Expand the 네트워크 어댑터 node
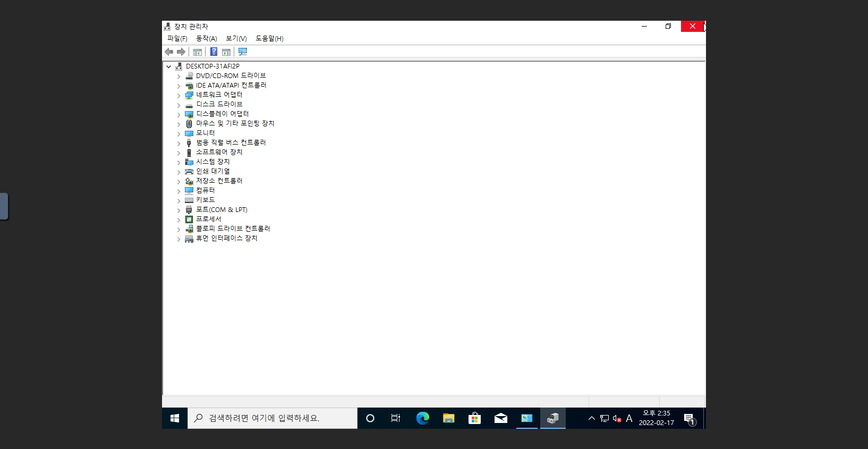The width and height of the screenshot is (868, 449). (179, 96)
